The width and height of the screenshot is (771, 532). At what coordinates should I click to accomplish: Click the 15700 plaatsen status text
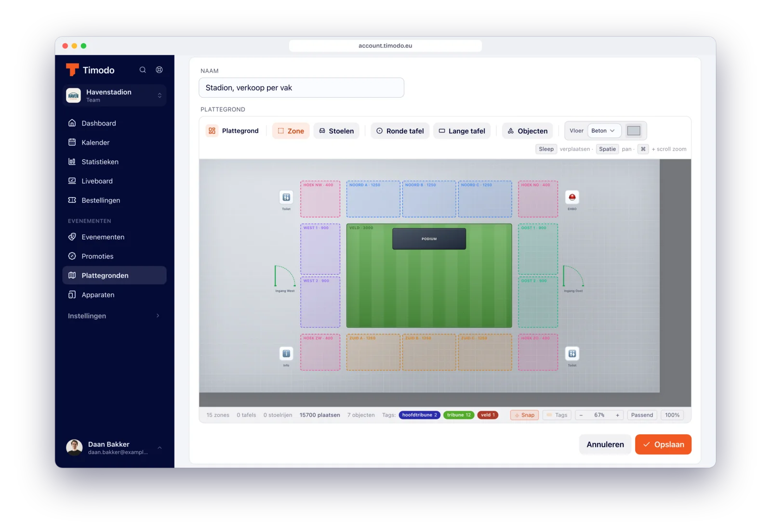click(x=320, y=415)
